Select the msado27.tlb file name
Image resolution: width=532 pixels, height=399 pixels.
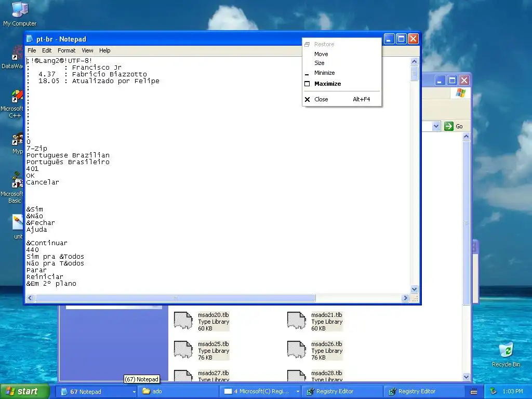(214, 373)
